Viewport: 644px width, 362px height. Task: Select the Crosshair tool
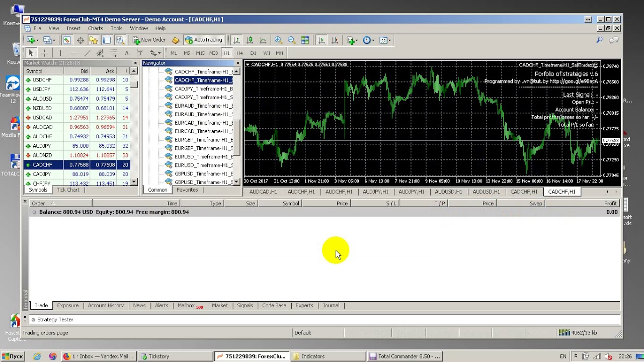tap(44, 53)
